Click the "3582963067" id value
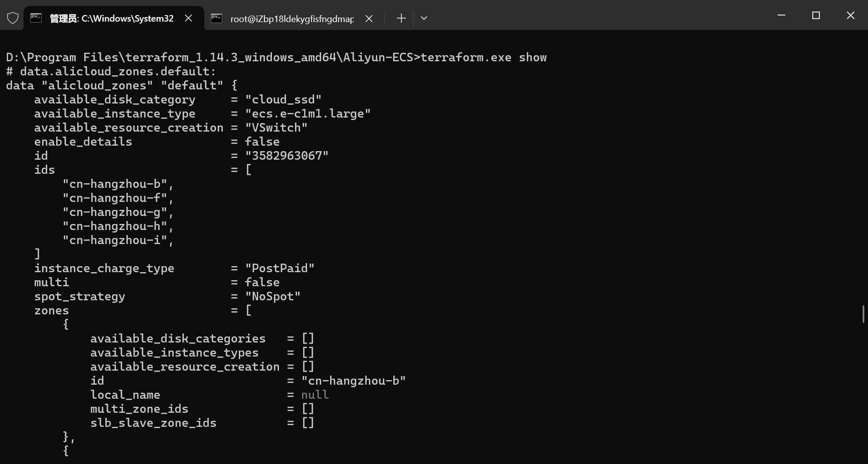868x464 pixels. pyautogui.click(x=287, y=156)
